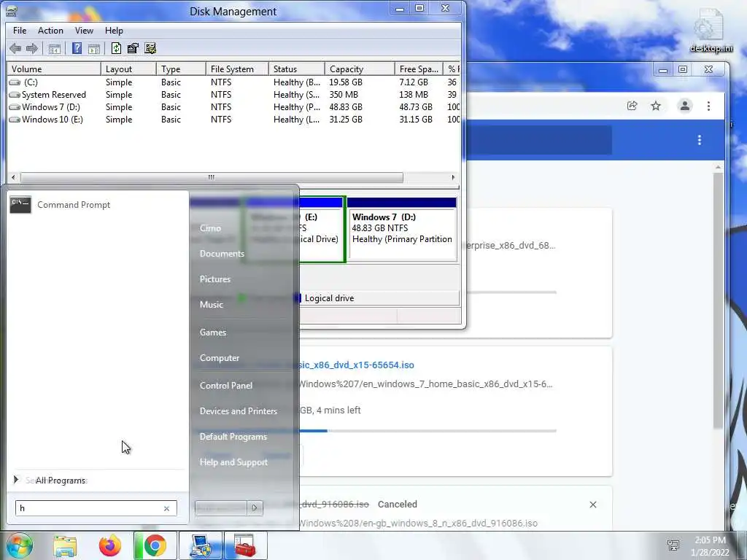Open Music from the Start menu
The image size is (747, 560).
[x=212, y=305]
